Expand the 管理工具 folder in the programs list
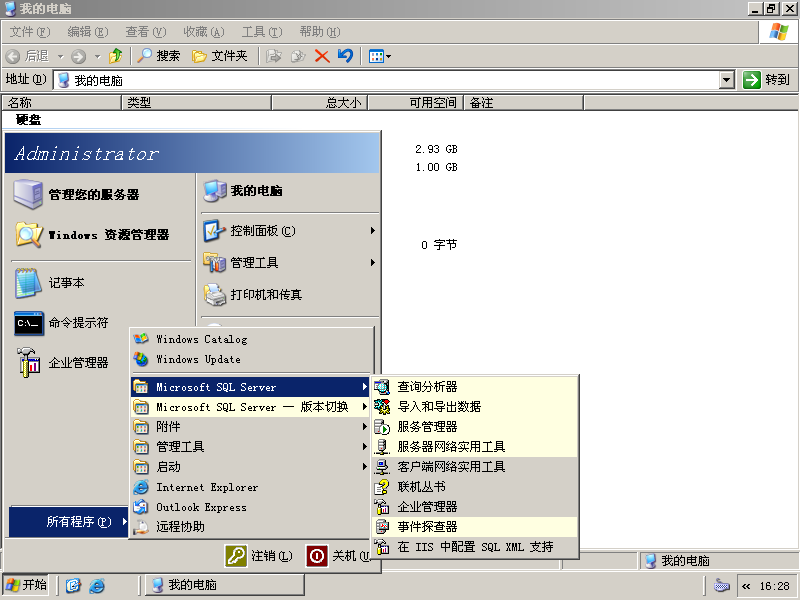 point(251,447)
